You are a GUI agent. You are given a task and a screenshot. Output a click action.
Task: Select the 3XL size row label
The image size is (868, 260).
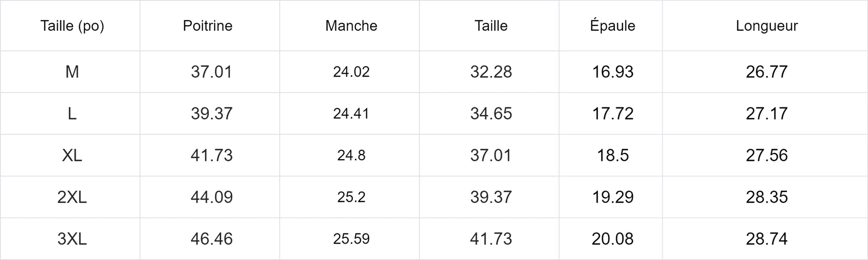pyautogui.click(x=72, y=239)
